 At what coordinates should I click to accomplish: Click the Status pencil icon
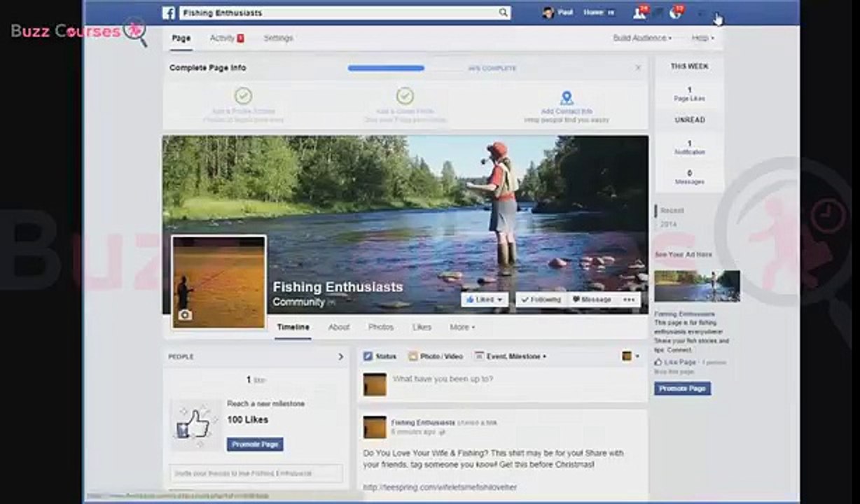(x=368, y=356)
